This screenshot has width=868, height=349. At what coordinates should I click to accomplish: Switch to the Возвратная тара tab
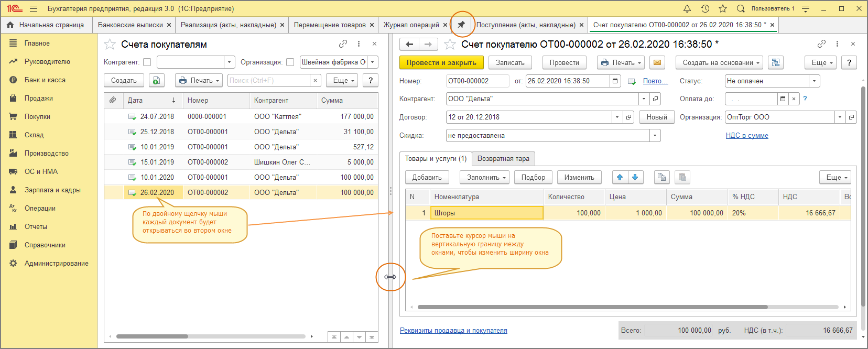pos(503,159)
